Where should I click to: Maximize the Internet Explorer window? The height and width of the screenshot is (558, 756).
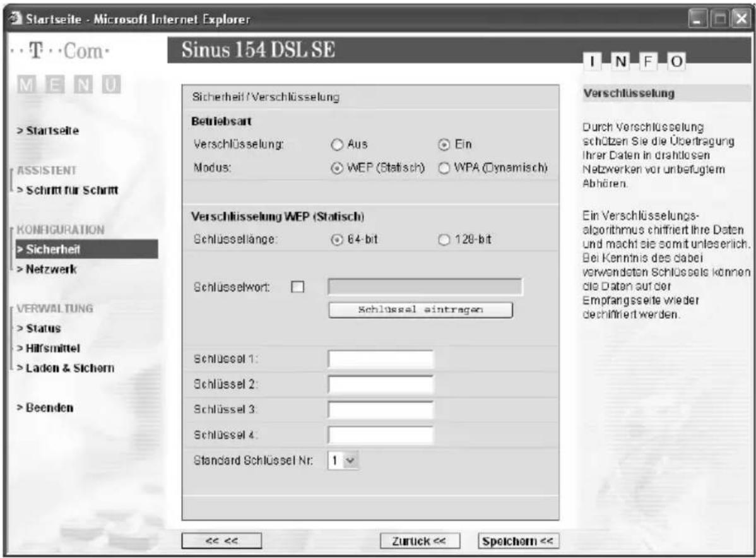719,20
